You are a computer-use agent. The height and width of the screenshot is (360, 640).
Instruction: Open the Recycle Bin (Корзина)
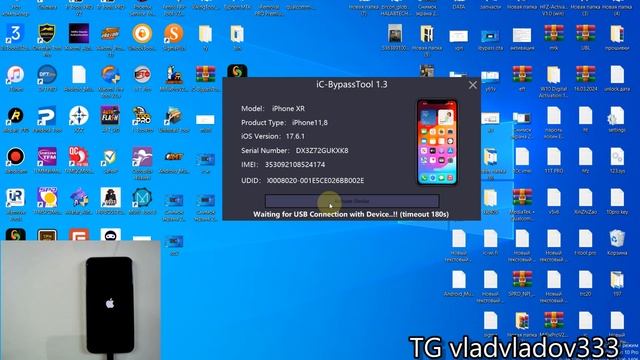617,239
